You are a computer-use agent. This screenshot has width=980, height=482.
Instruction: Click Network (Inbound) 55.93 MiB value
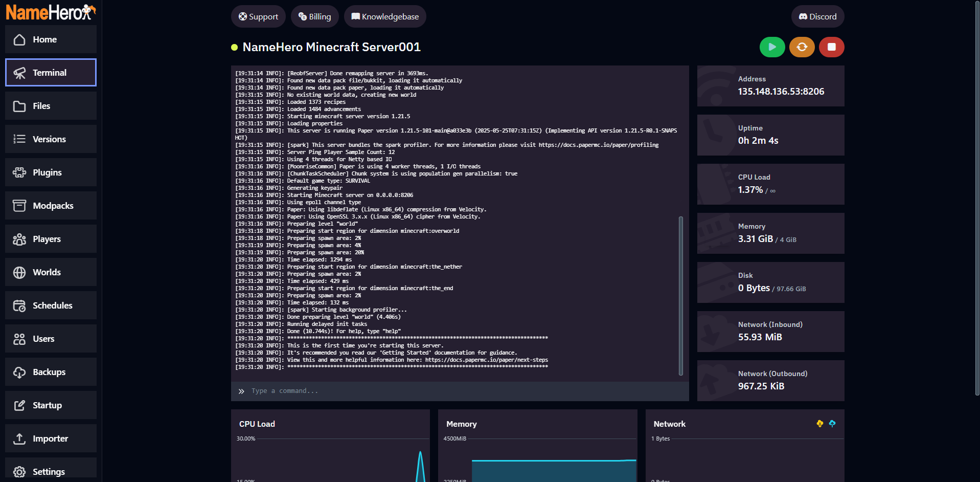760,337
